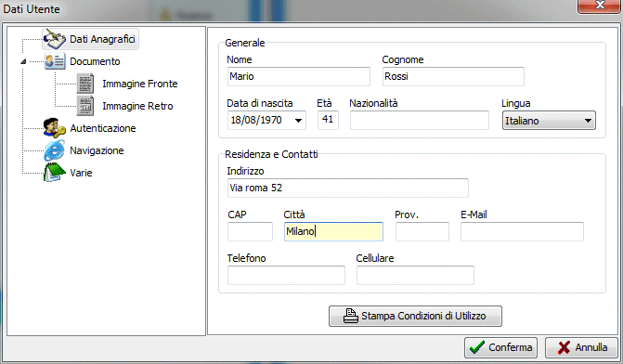Confirm with the Conferma button

(x=500, y=347)
